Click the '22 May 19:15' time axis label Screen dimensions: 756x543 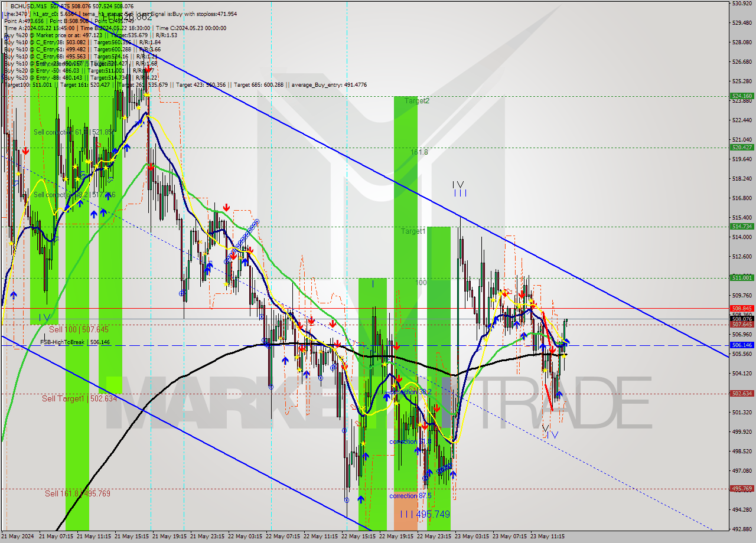(396, 537)
